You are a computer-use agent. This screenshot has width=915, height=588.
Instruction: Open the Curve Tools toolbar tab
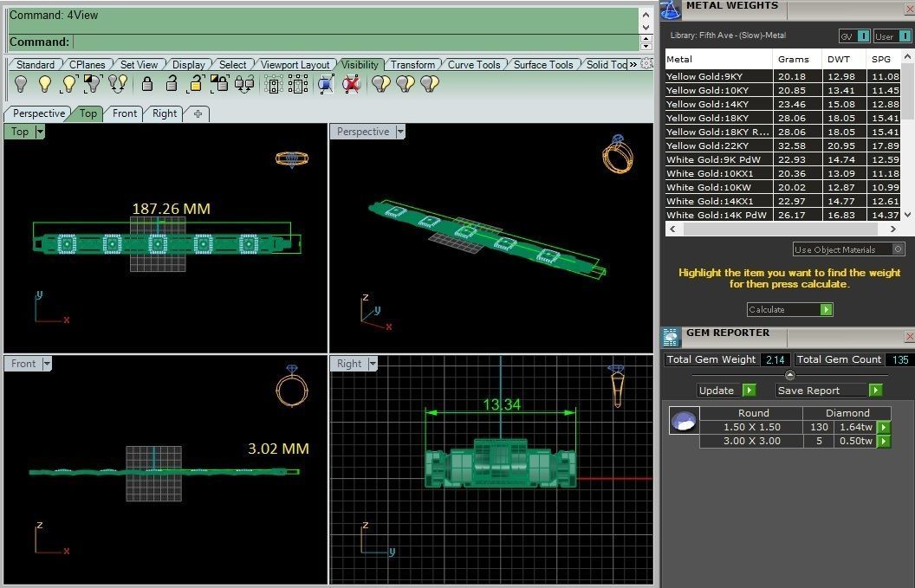[x=474, y=65]
